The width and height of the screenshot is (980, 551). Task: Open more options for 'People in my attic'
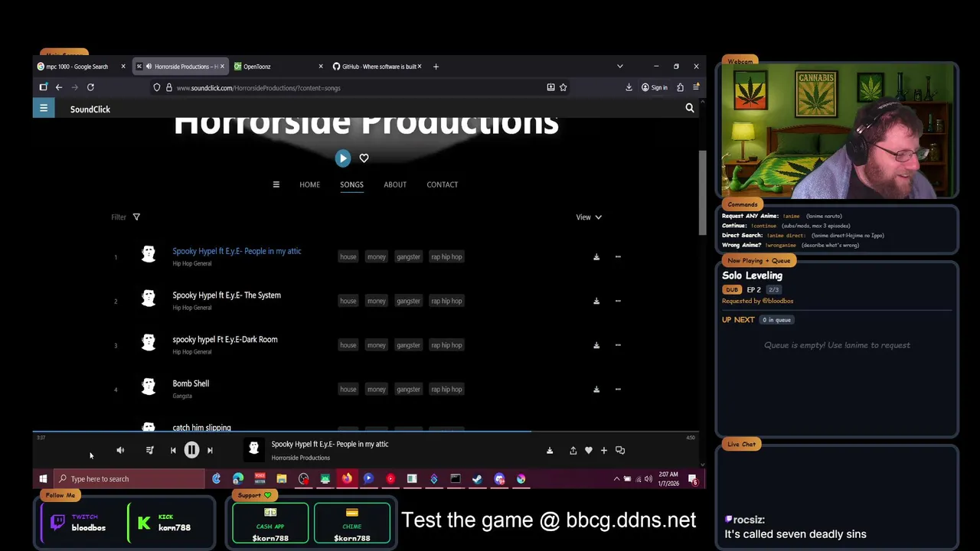[618, 257]
